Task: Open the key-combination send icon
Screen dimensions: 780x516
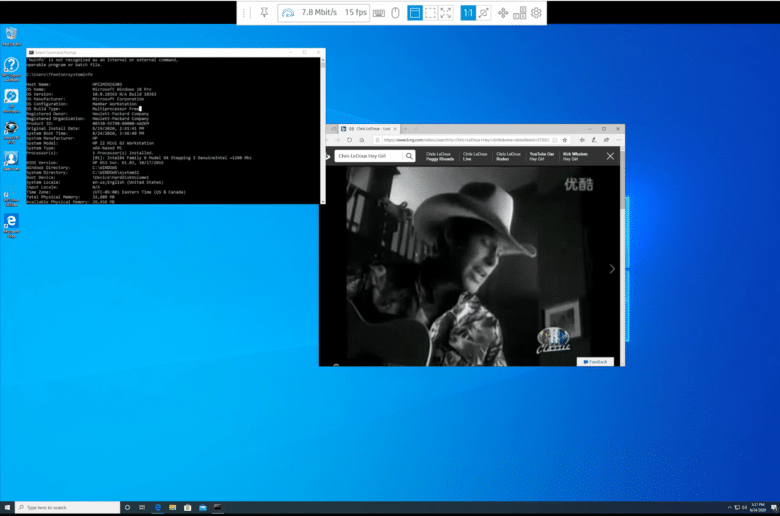Action: point(519,12)
